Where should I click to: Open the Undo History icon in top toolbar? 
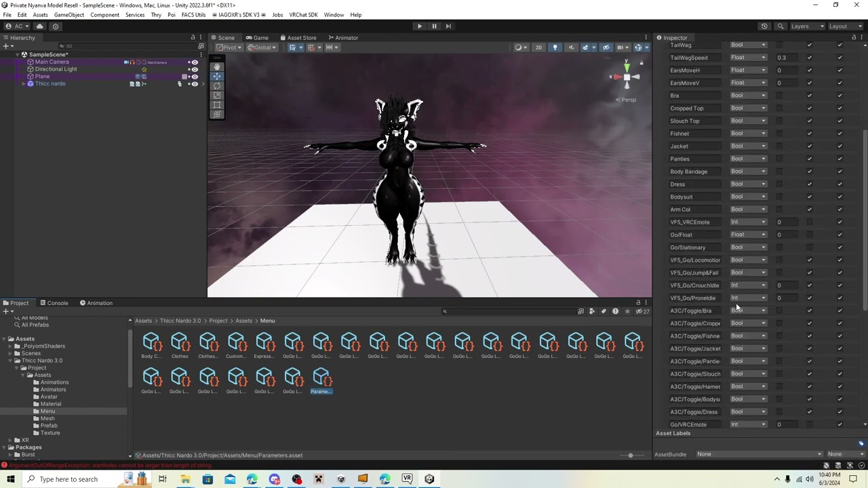[764, 26]
